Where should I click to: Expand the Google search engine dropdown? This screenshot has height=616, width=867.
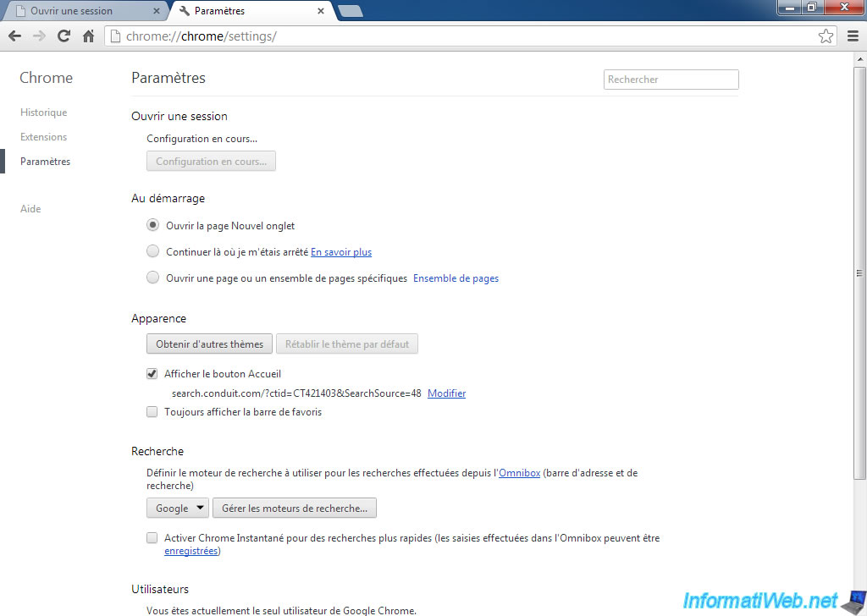click(178, 509)
